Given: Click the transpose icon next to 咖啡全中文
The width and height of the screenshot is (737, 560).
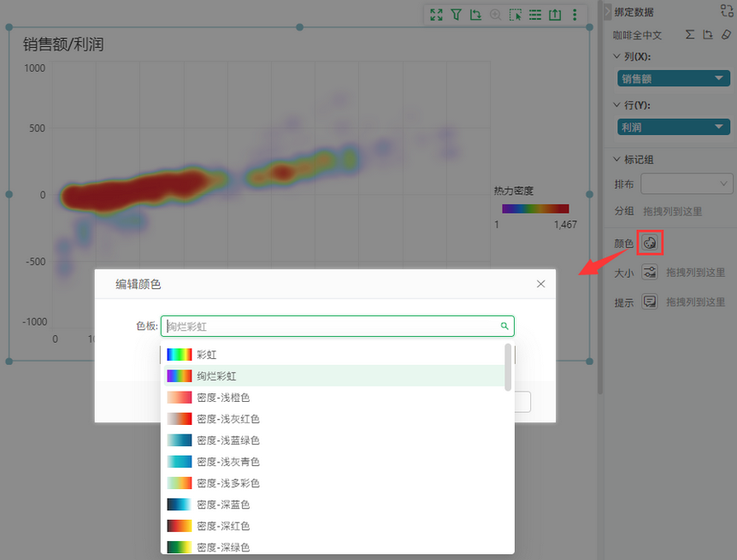Looking at the screenshot, I should (x=707, y=34).
